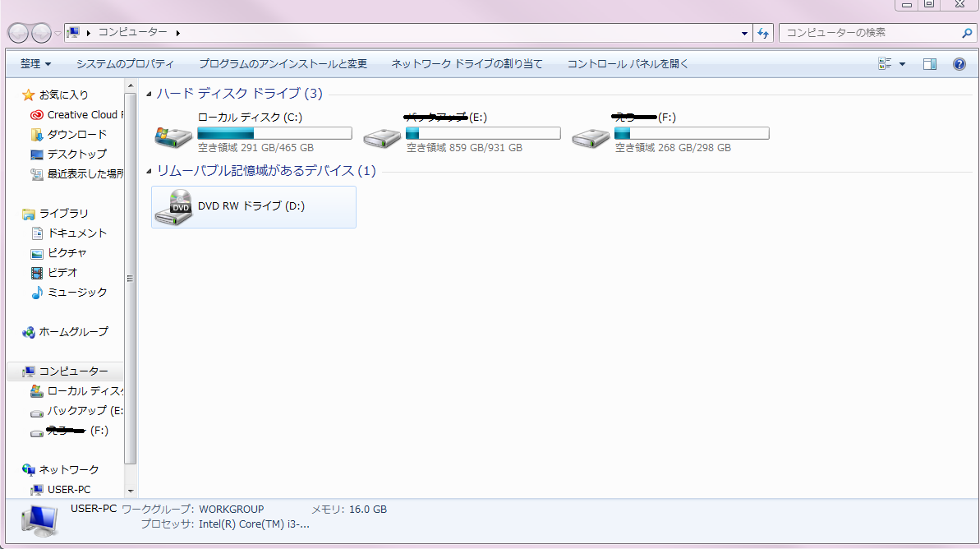Screen dimensions: 980x549
Task: Select お気に入り in the navigation pane
Action: (x=55, y=95)
